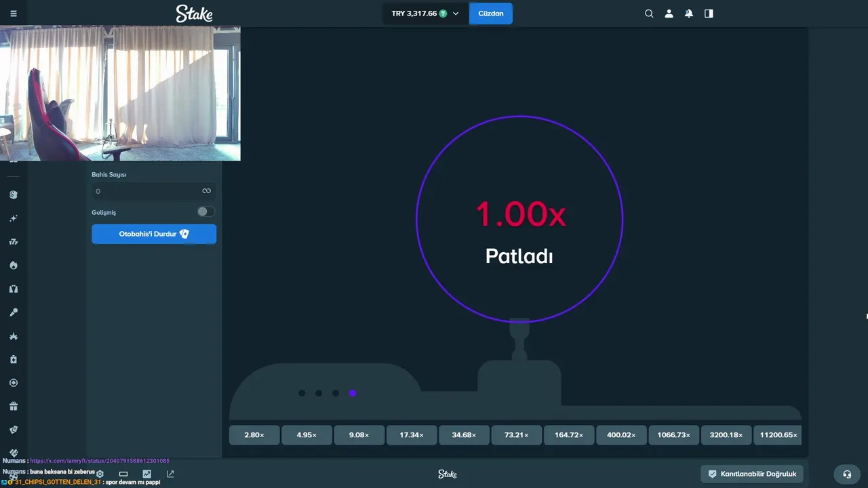Image resolution: width=868 pixels, height=488 pixels.
Task: Open Stake Originals sidebar icon
Action: coord(14,195)
